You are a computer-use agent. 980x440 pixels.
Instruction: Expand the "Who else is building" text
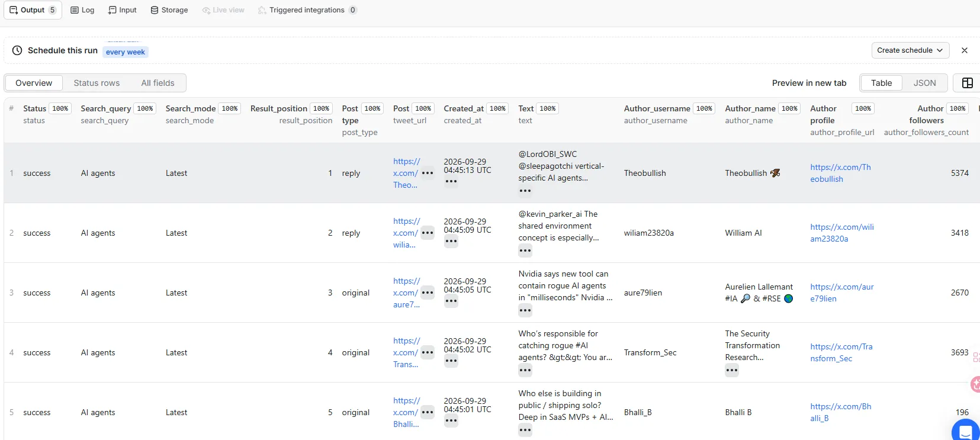pos(525,430)
